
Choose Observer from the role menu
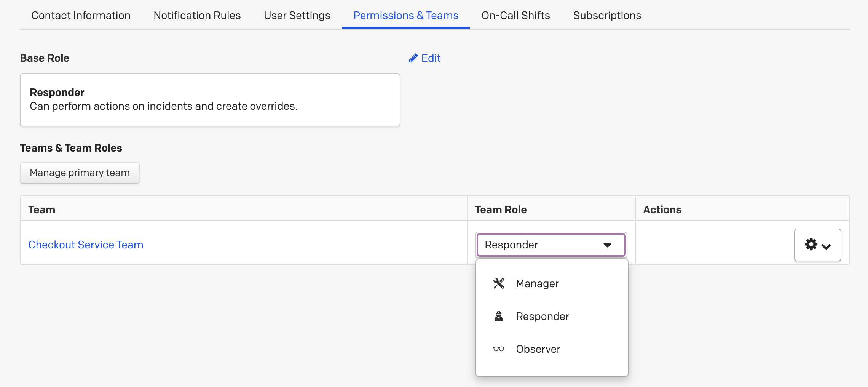[551, 349]
